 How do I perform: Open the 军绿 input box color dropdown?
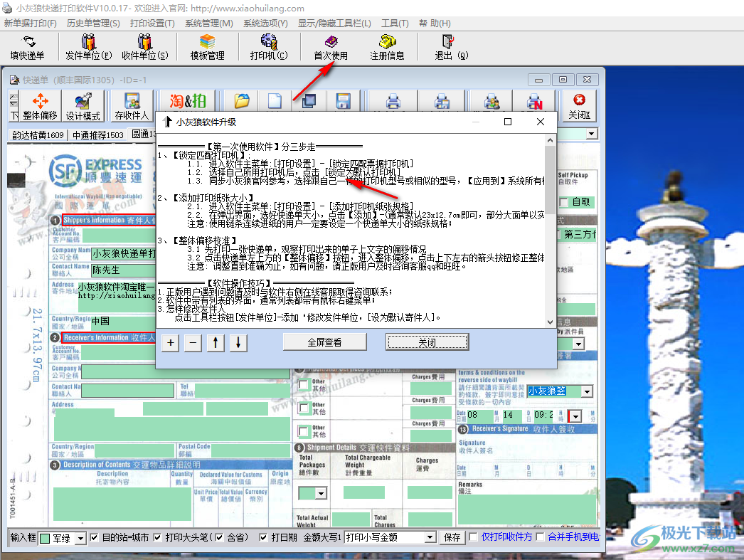(80, 538)
